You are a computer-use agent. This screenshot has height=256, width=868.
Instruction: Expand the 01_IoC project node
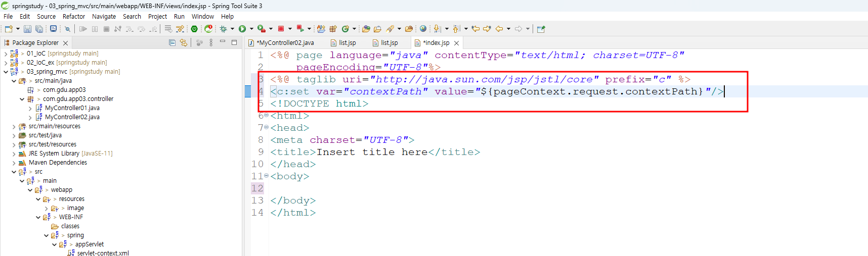[x=6, y=54]
